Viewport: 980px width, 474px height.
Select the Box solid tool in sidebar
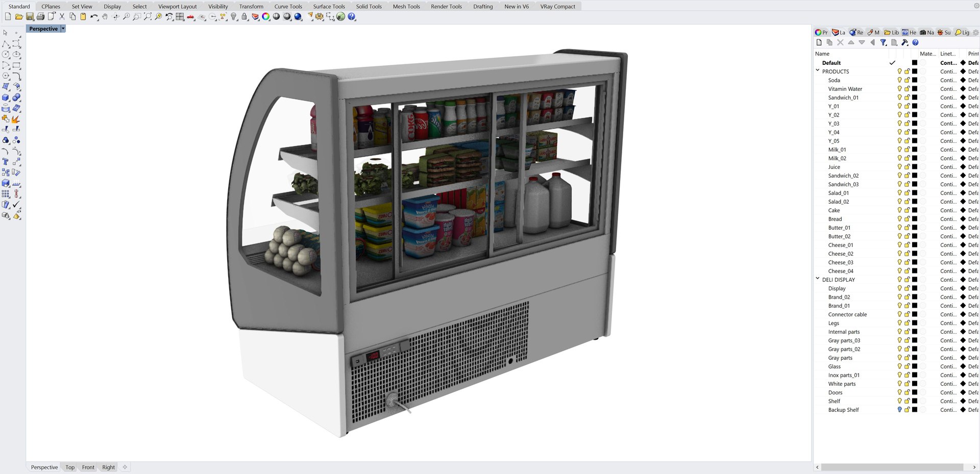point(6,97)
